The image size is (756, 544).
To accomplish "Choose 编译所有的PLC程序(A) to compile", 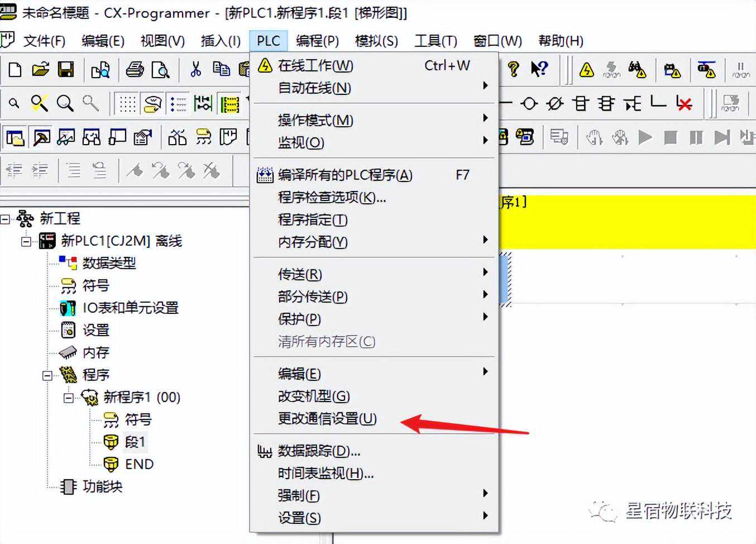I will point(344,175).
